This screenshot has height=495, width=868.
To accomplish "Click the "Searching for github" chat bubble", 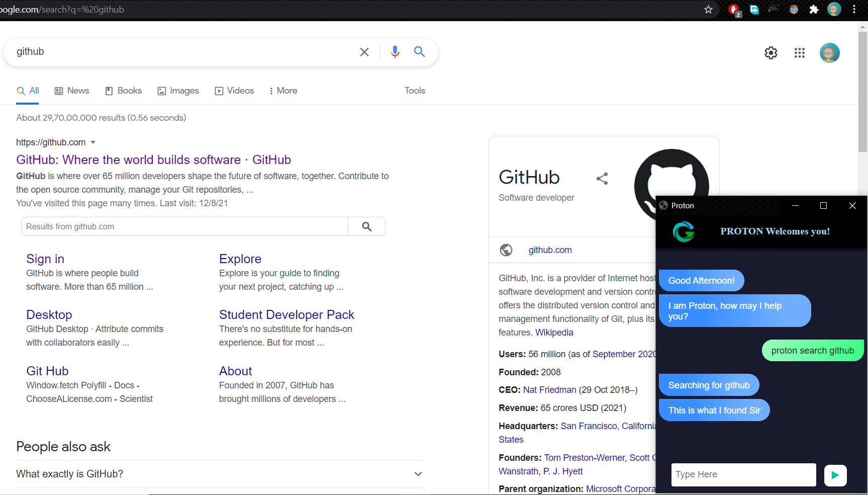I will point(709,385).
